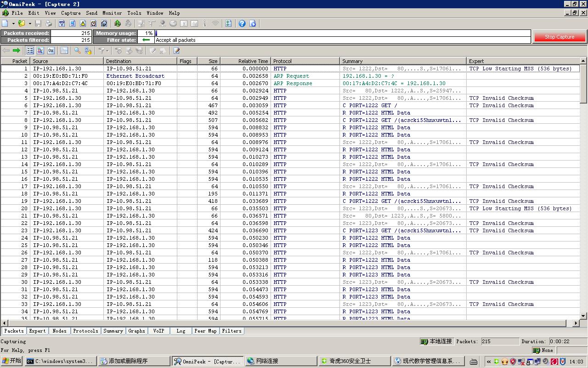This screenshot has width=588, height=368.
Task: Click the 本地连接 adapter icon in status bar
Action: pos(424,341)
